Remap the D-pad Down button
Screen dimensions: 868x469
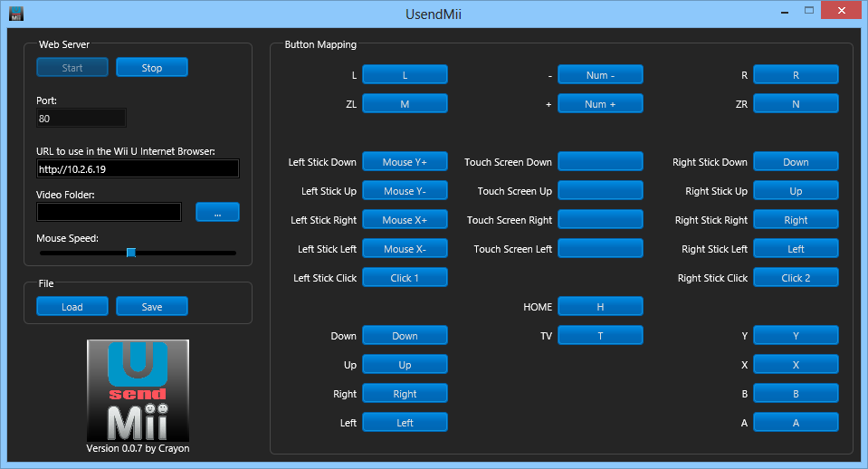405,336
